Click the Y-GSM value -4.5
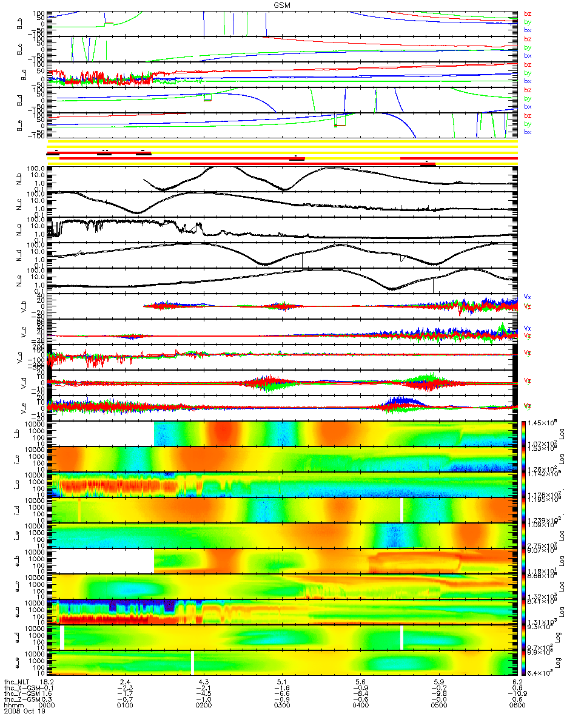This screenshot has height=728, width=564. pos(204,693)
